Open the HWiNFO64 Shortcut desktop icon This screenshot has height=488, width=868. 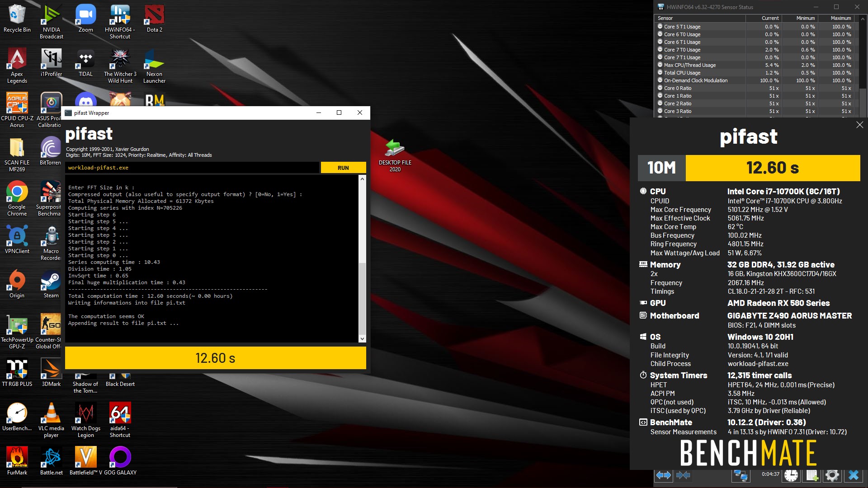[120, 22]
